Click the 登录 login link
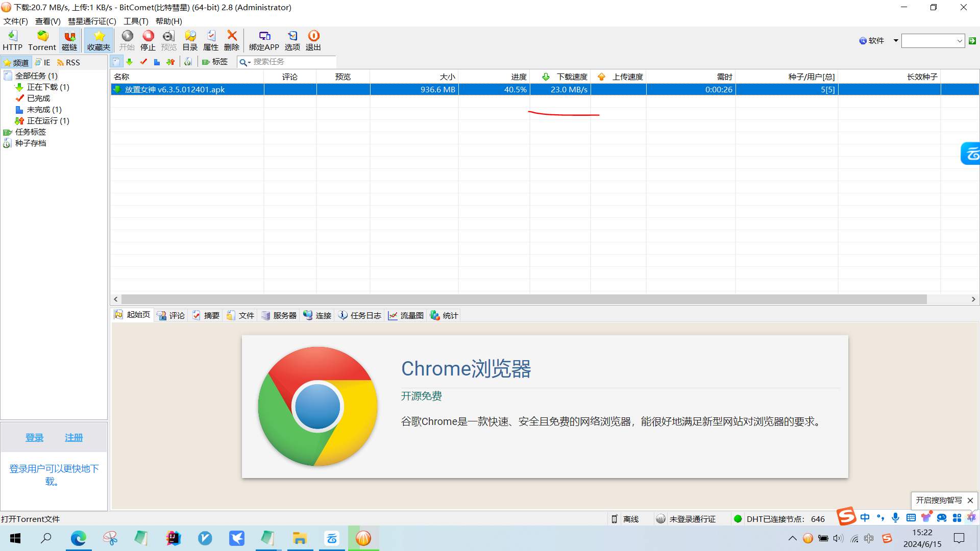The width and height of the screenshot is (980, 551). [x=34, y=438]
